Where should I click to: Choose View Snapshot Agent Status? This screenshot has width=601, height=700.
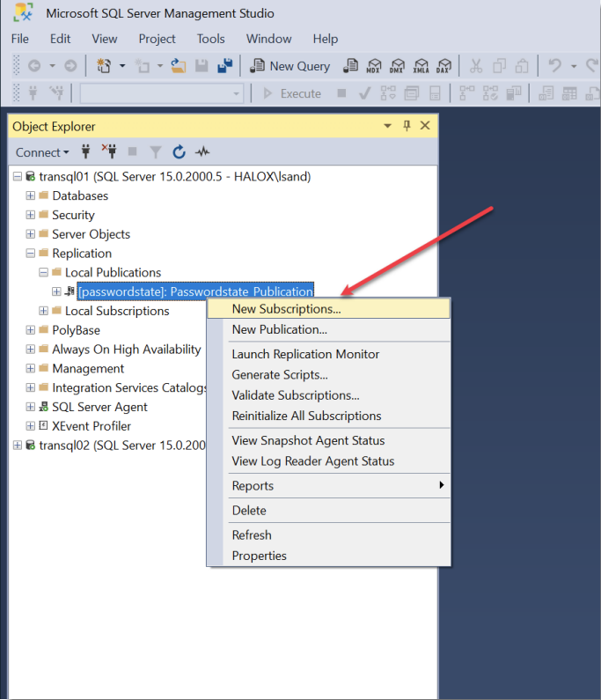click(329, 440)
